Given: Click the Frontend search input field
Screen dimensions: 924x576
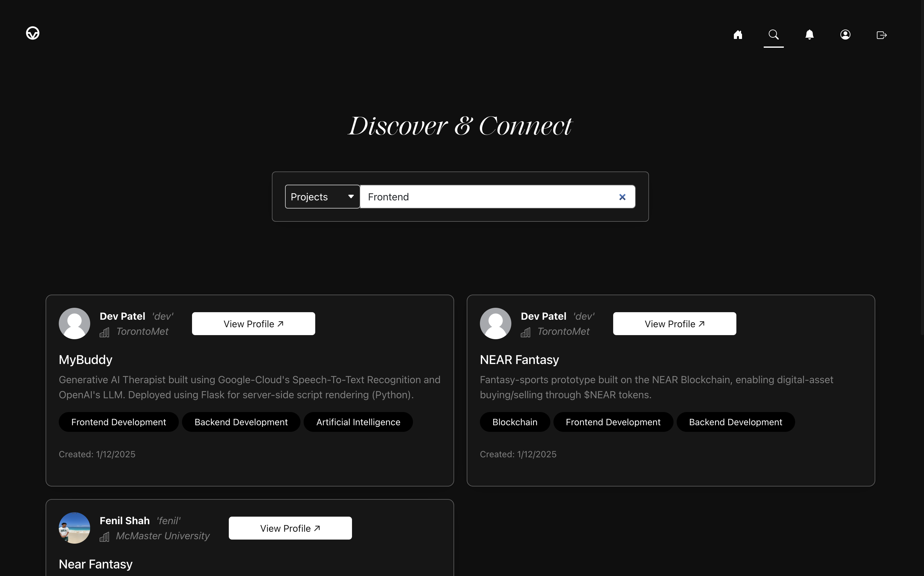Looking at the screenshot, I should point(488,197).
